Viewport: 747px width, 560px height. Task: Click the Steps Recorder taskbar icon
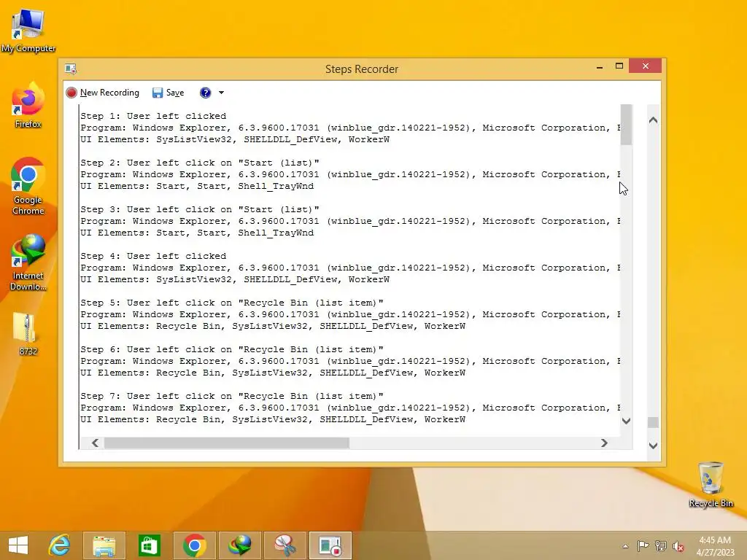330,545
